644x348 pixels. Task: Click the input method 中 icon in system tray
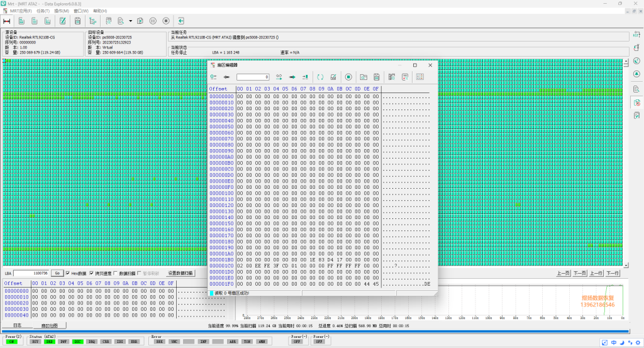pos(614,342)
